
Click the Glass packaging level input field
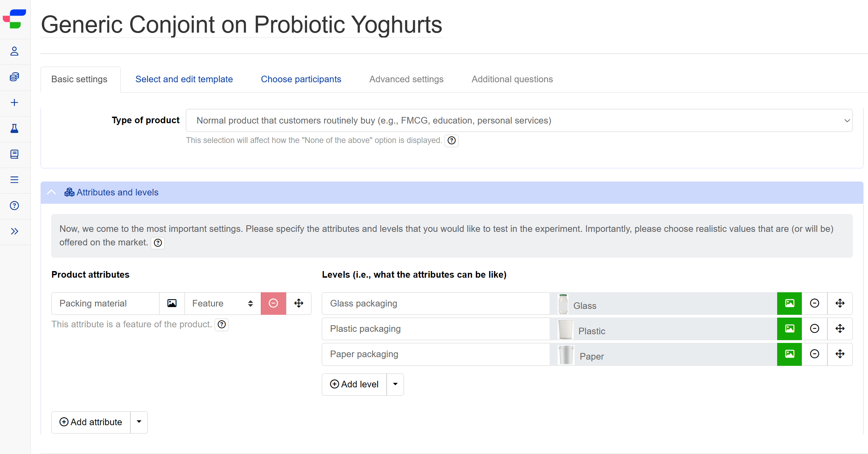tap(436, 303)
